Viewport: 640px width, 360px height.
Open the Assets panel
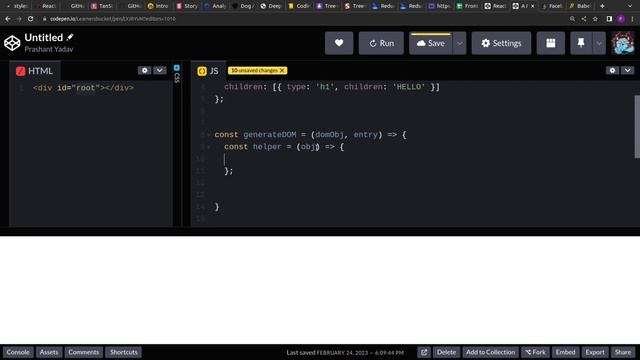coord(49,352)
